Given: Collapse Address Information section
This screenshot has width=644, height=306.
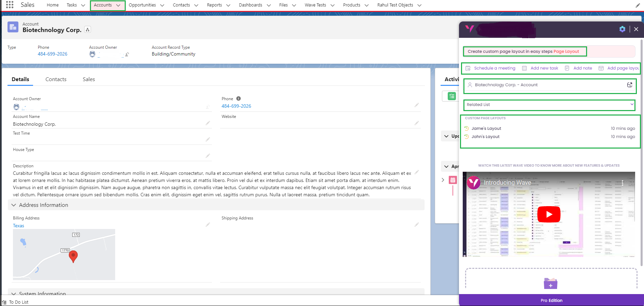Looking at the screenshot, I should [14, 205].
